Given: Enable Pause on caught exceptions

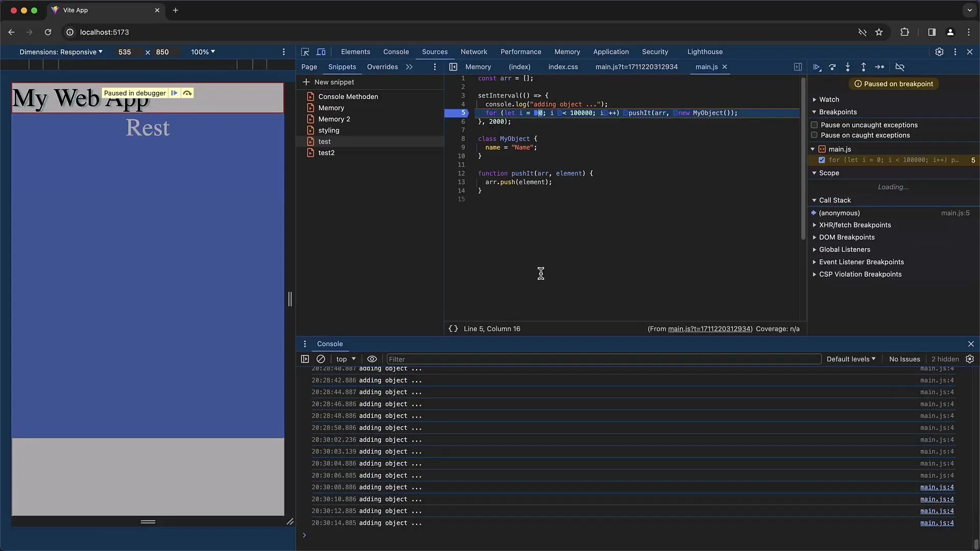Looking at the screenshot, I should pos(814,135).
